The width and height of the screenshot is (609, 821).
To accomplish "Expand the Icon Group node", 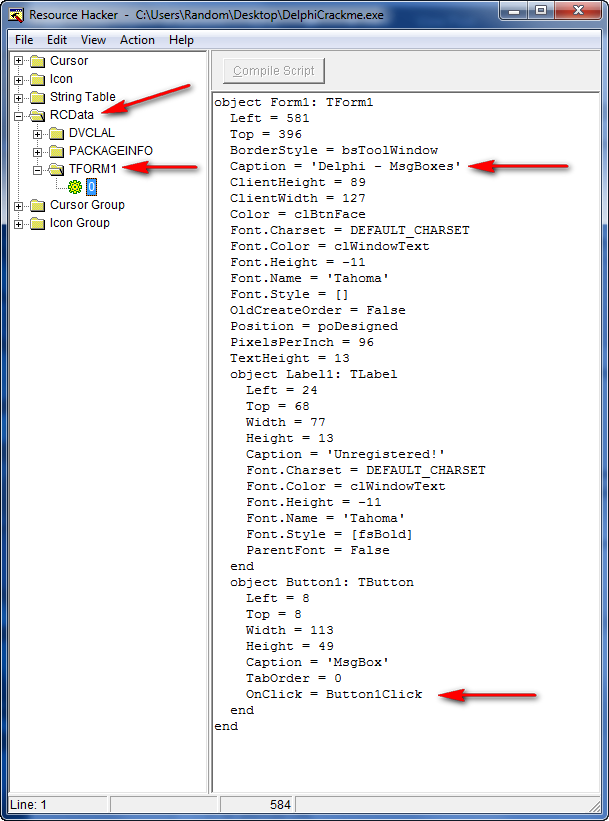I will (x=19, y=224).
